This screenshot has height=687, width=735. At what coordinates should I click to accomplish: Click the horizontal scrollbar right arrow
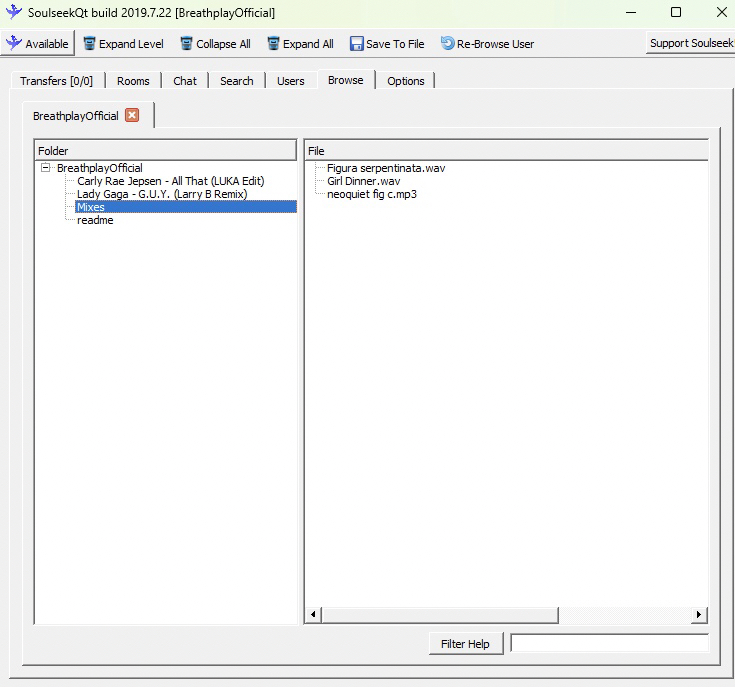[x=699, y=615]
